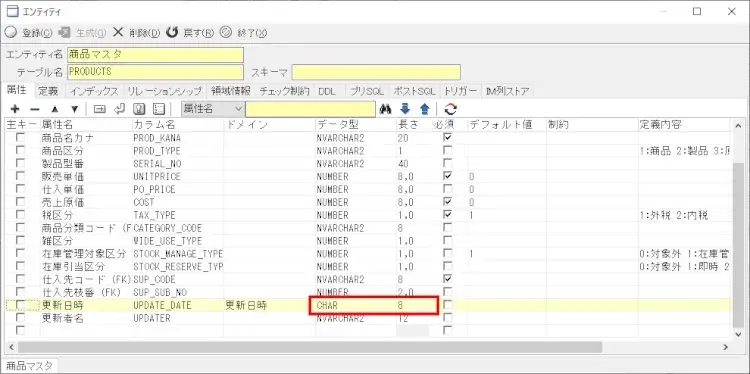Click the 登録 register button

click(x=28, y=33)
